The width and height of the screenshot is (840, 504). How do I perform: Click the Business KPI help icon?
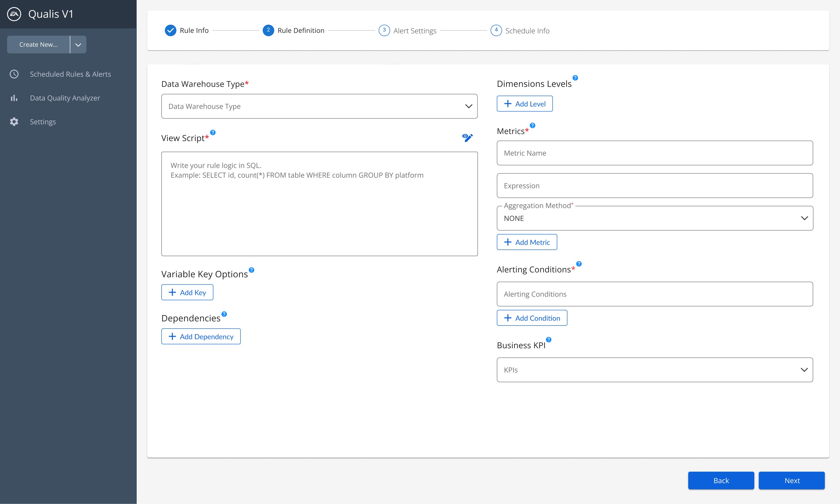click(x=548, y=339)
